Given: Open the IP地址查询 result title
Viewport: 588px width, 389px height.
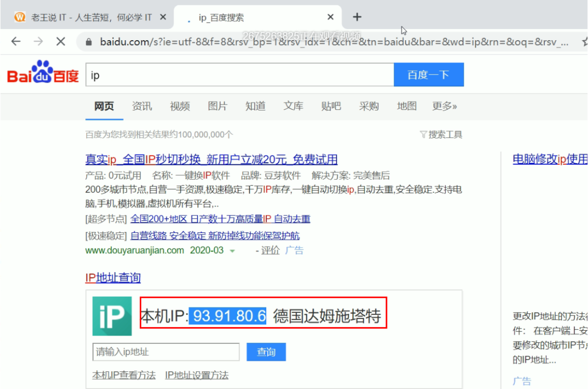Looking at the screenshot, I should (113, 278).
